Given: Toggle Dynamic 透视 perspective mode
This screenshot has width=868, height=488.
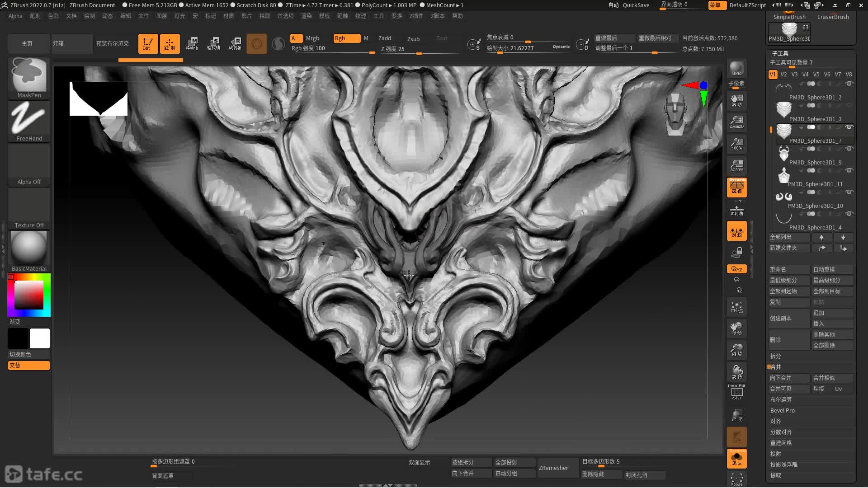Looking at the screenshot, I should click(736, 187).
